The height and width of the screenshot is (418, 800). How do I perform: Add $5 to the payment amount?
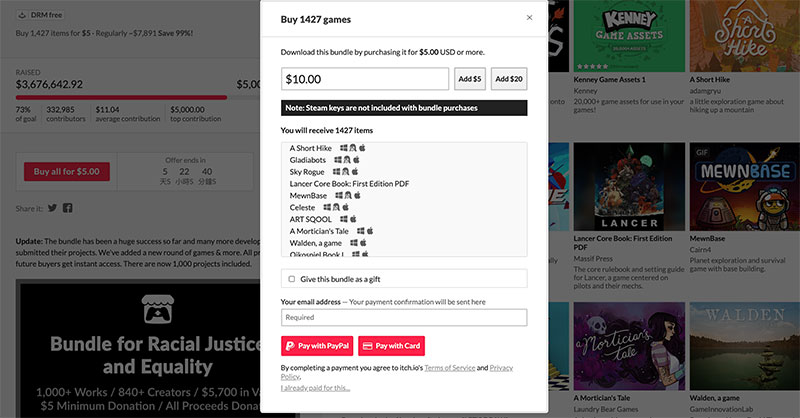(x=470, y=79)
